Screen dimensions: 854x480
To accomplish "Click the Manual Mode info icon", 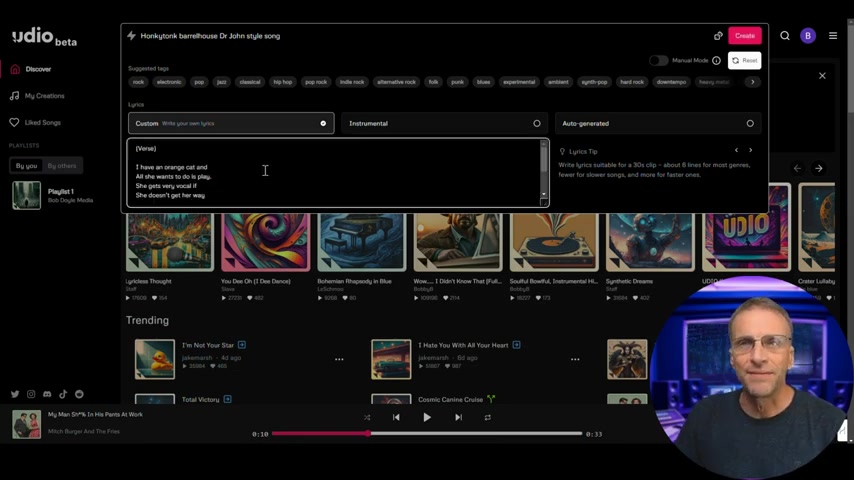I will 716,60.
